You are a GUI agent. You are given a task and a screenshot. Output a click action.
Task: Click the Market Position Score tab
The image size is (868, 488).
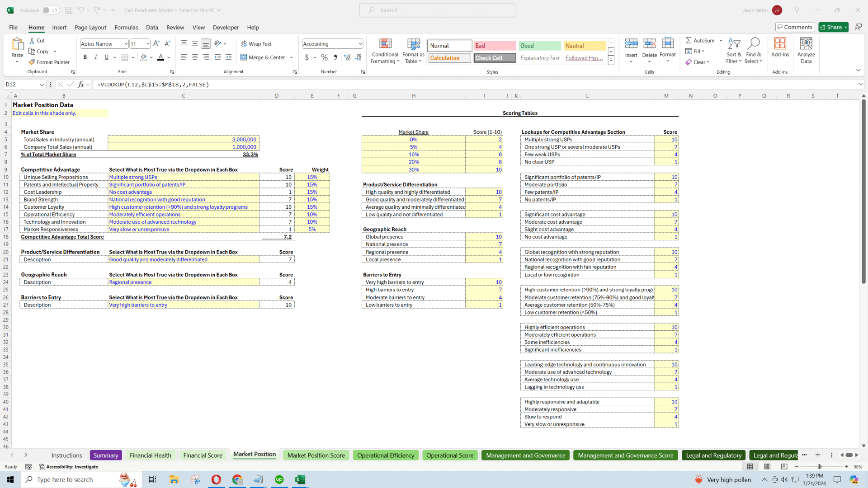point(316,455)
